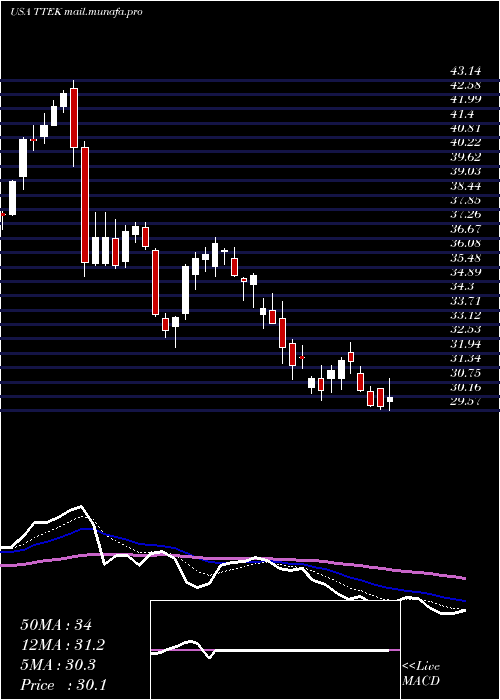The image size is (500, 700).
Task: Click the 41.4 price axis label
Action: coord(462,114)
